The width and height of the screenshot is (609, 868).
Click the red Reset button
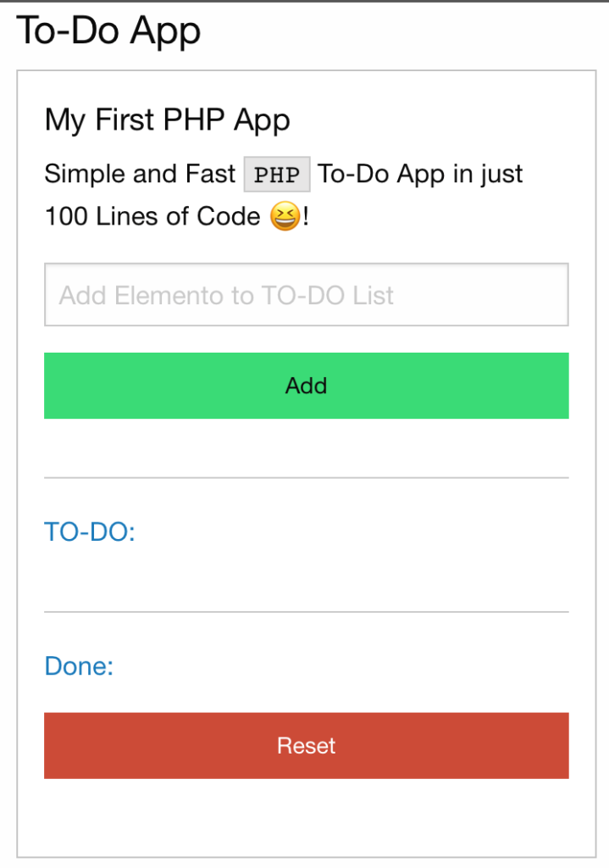point(307,746)
